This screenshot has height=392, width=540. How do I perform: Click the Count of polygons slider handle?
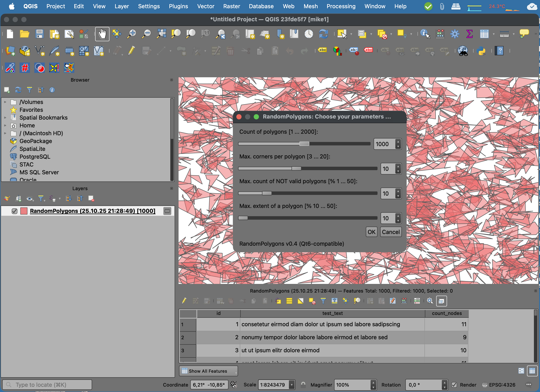coord(304,144)
